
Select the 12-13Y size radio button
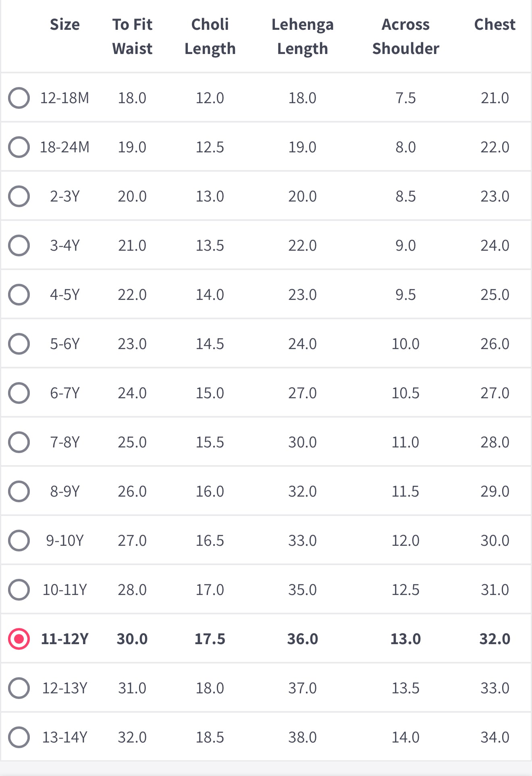point(19,688)
